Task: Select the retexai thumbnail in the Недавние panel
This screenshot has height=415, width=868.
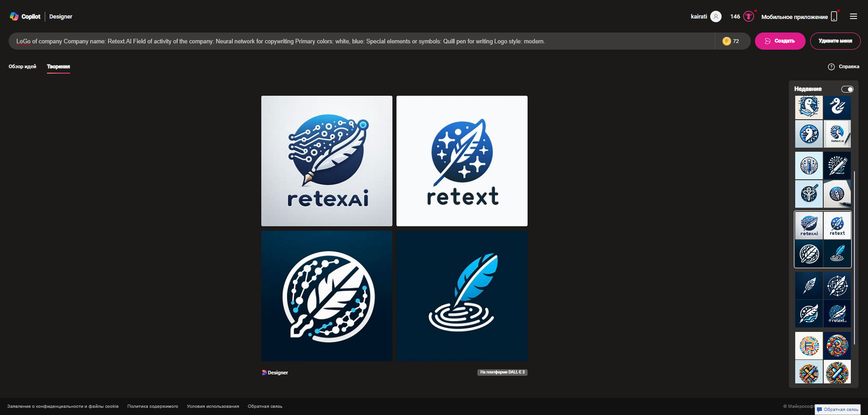Action: pyautogui.click(x=809, y=225)
